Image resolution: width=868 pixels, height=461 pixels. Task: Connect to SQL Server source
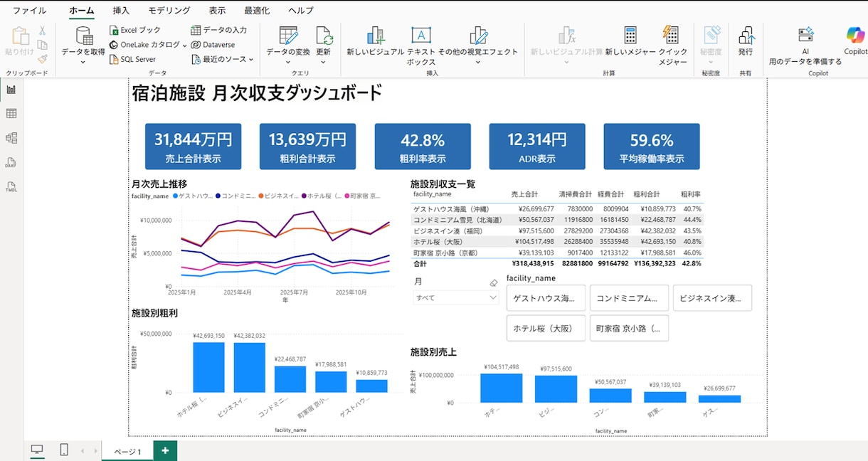pyautogui.click(x=132, y=59)
